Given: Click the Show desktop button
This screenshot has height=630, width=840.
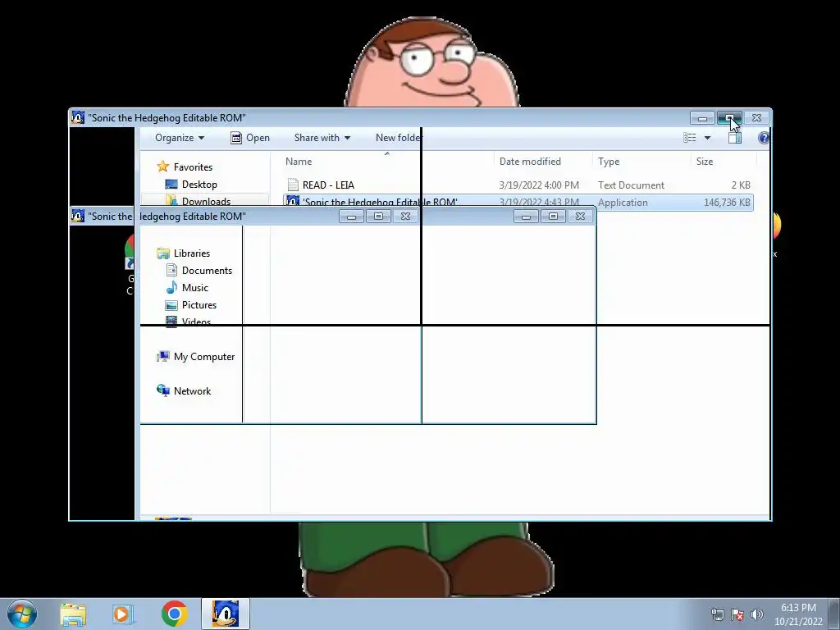Looking at the screenshot, I should (x=834, y=614).
